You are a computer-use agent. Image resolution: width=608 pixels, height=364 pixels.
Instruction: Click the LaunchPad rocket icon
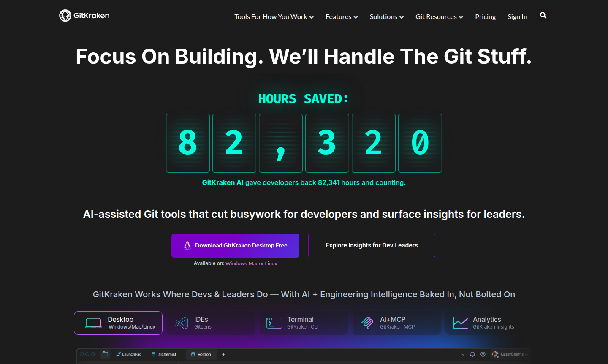click(117, 354)
